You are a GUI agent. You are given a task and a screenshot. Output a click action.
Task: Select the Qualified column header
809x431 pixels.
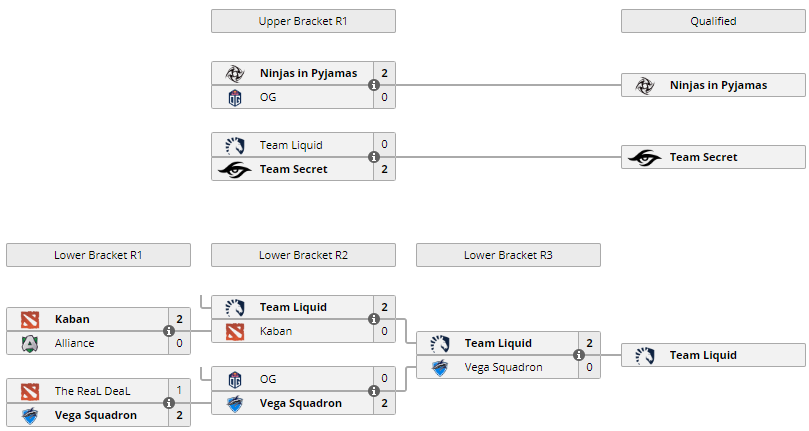tap(713, 21)
